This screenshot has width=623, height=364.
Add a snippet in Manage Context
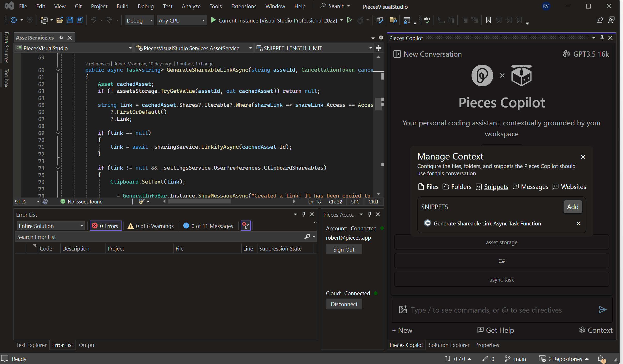[x=573, y=207]
